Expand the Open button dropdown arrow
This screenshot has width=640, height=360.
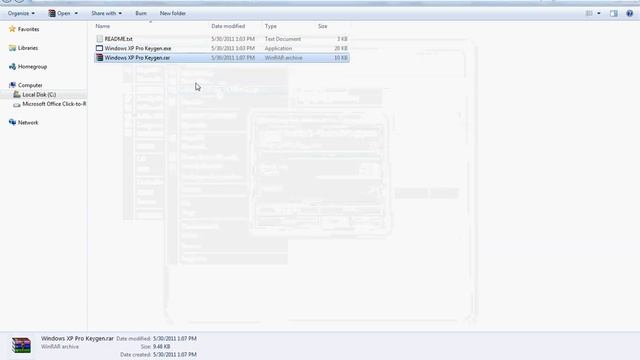(76, 13)
